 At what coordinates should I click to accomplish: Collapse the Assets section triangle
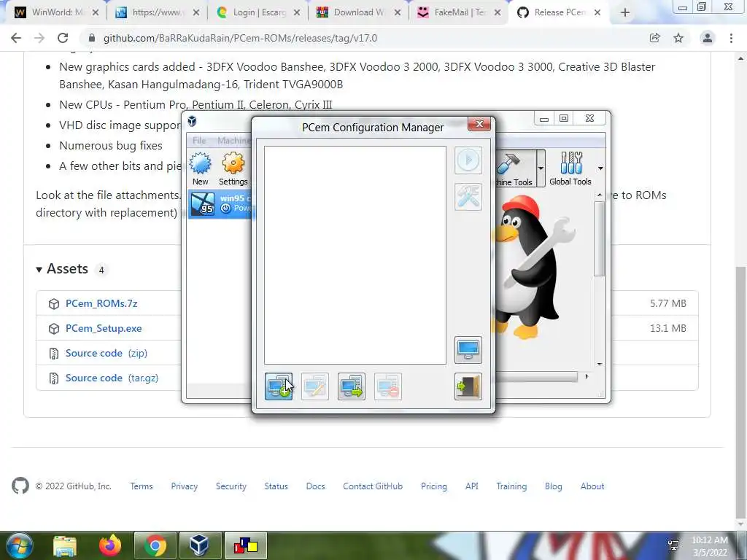click(39, 270)
